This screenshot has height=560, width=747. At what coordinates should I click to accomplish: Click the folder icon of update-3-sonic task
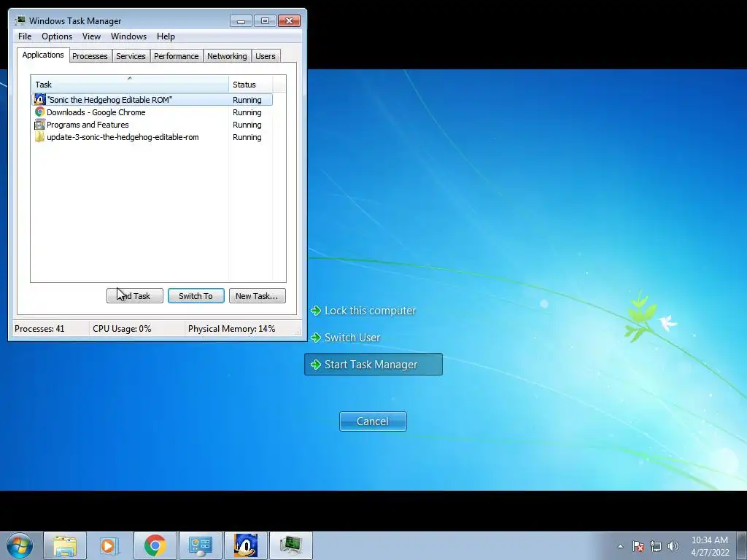click(x=39, y=136)
